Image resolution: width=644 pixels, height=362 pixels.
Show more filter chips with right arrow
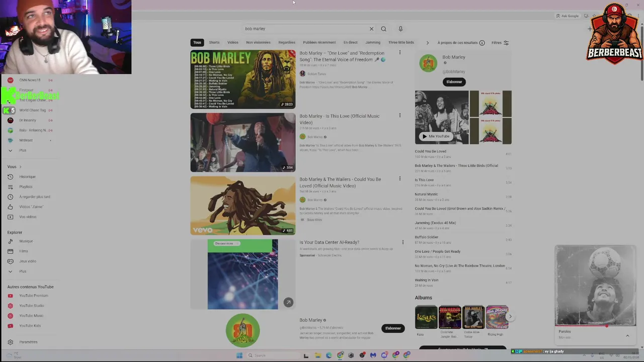pyautogui.click(x=428, y=43)
